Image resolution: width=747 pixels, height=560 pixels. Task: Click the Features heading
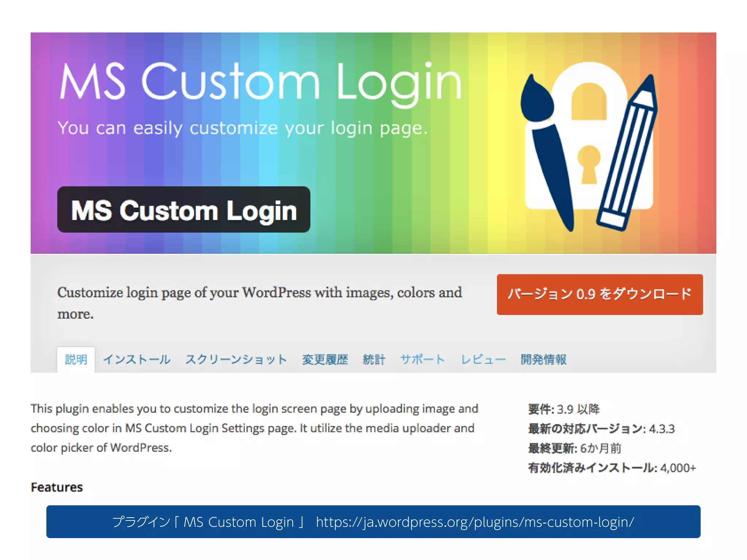click(x=57, y=487)
